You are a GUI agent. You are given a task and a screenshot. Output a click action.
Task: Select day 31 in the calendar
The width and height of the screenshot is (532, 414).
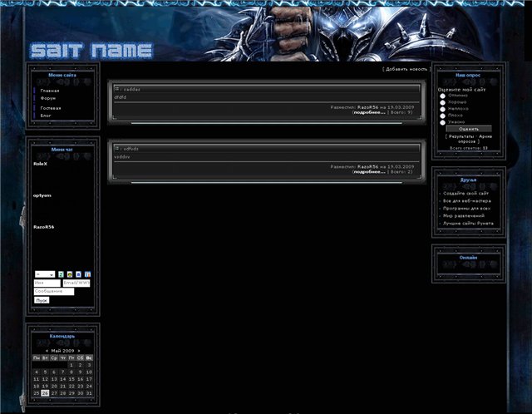[89, 393]
